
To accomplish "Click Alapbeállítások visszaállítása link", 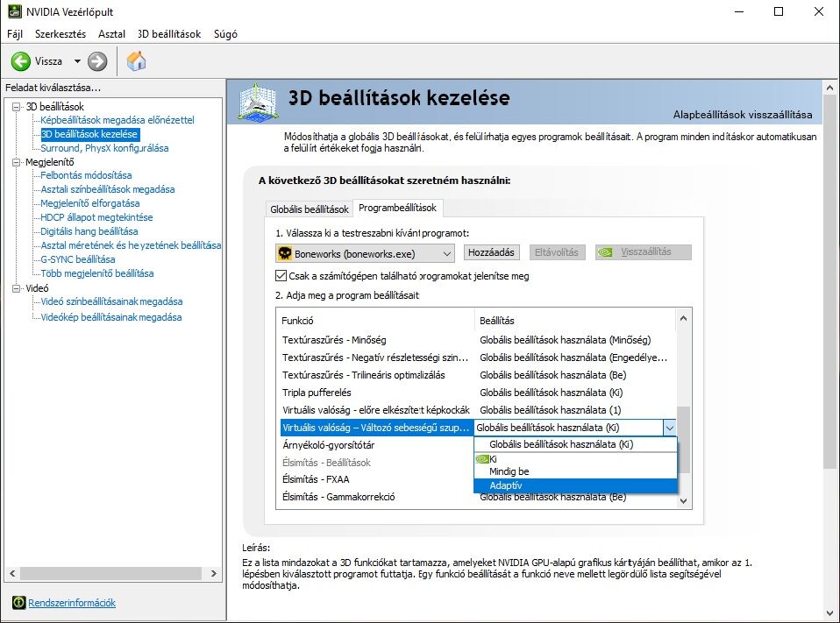I will 743,115.
